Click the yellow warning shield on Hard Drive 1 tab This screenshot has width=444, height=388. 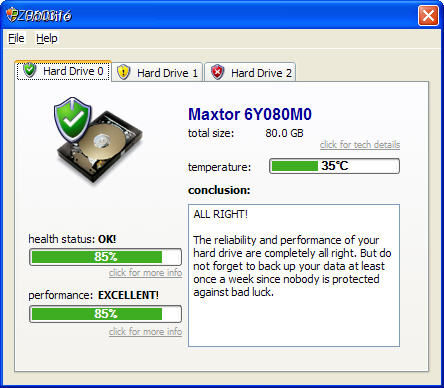click(x=123, y=72)
